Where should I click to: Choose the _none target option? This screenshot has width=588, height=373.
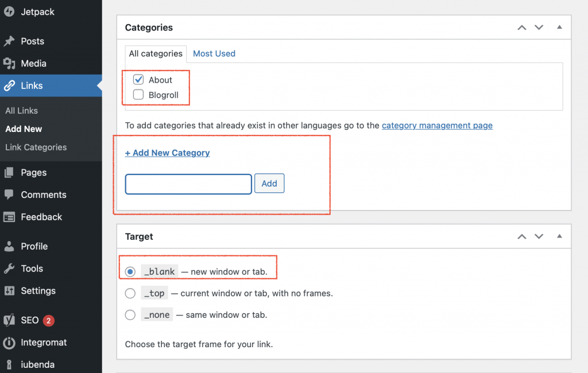point(130,314)
